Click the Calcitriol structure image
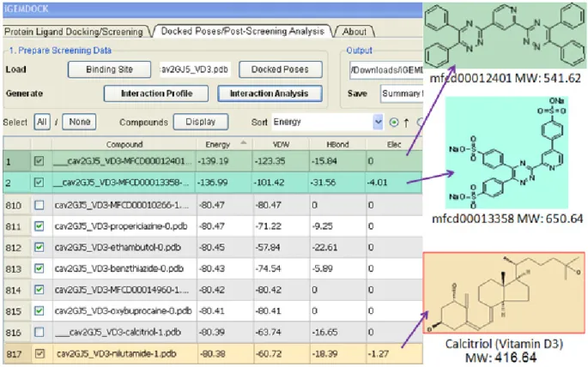This screenshot has width=588, height=367. [504, 293]
